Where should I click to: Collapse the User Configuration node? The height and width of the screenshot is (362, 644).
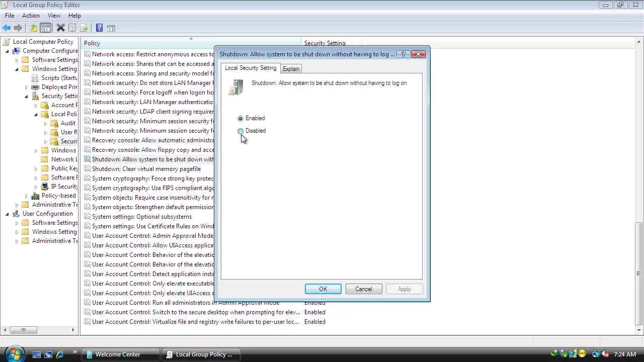pos(7,214)
